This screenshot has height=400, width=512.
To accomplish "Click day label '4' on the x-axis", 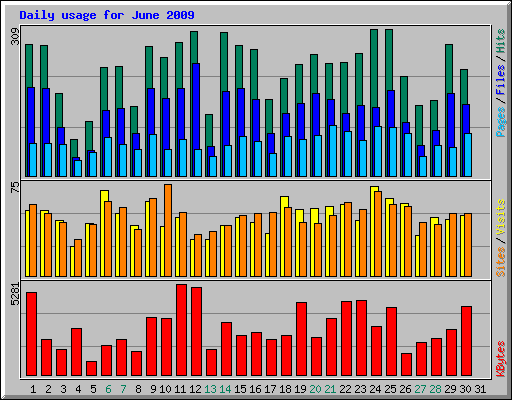I will [x=78, y=389].
